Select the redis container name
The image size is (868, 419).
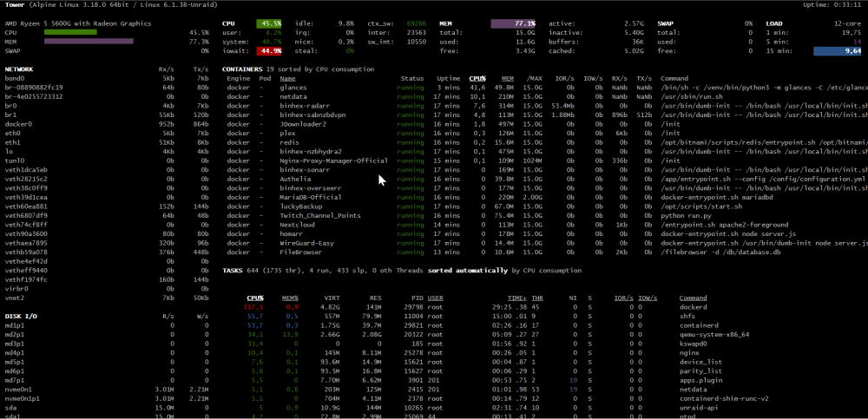[x=290, y=142]
